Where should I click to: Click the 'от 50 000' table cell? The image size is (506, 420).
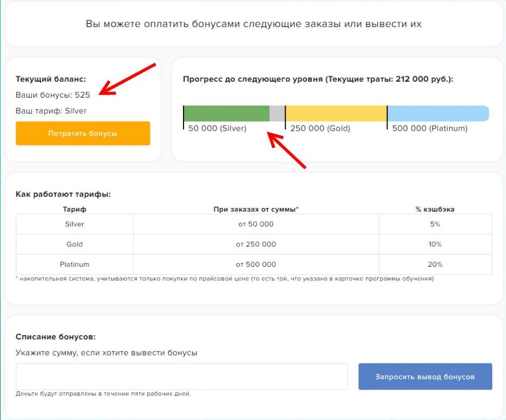256,224
